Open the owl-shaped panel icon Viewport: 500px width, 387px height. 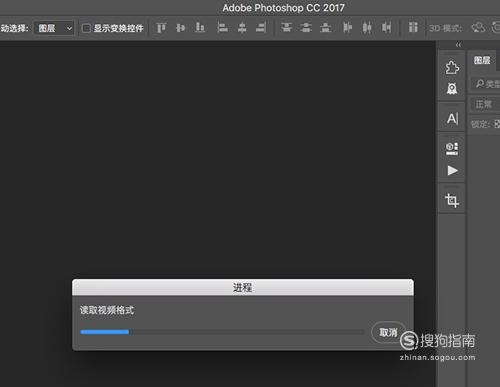(x=452, y=89)
